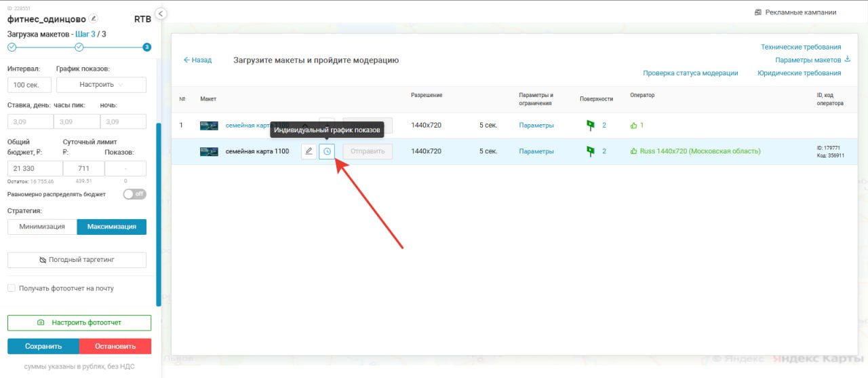Click Суточный лимит field 711

(x=83, y=169)
